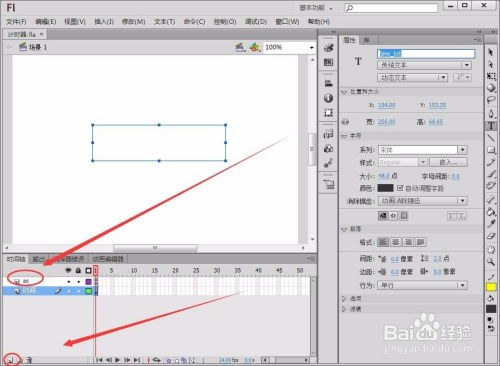Click the delete layer trash icon

point(29,360)
